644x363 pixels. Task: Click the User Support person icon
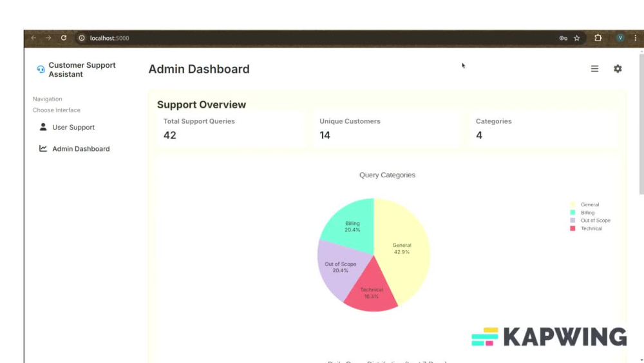[43, 126]
